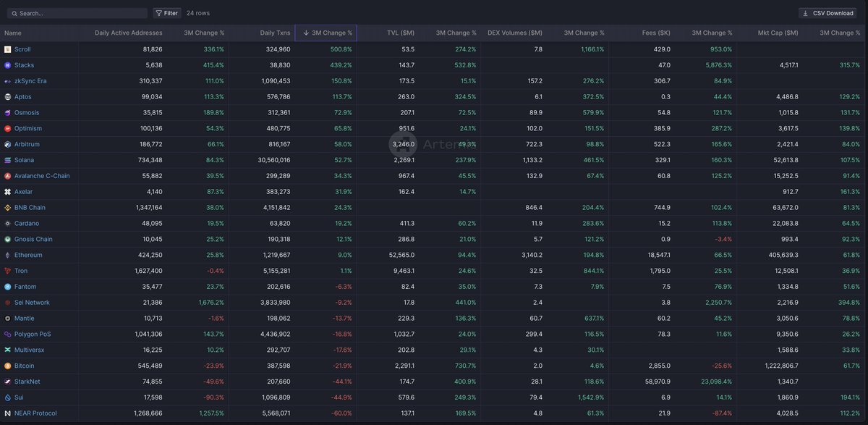Select BNB Chain's fees value '744.9'
Viewport: 868px width, 425px height.
click(x=662, y=208)
